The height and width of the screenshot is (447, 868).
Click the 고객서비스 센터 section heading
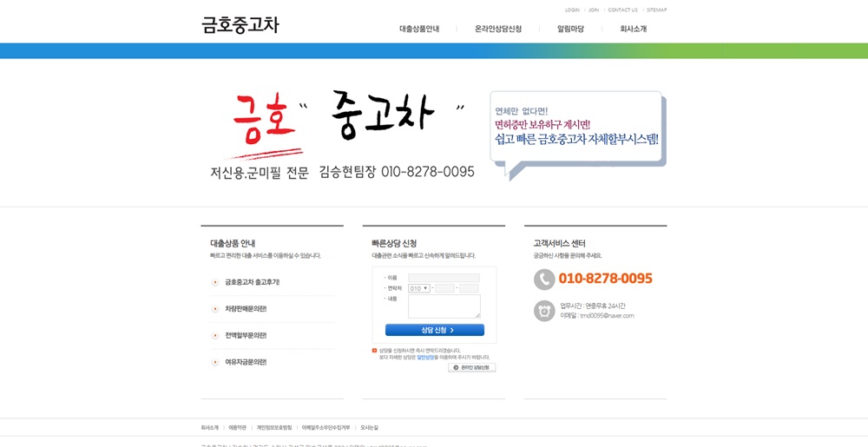pos(559,243)
